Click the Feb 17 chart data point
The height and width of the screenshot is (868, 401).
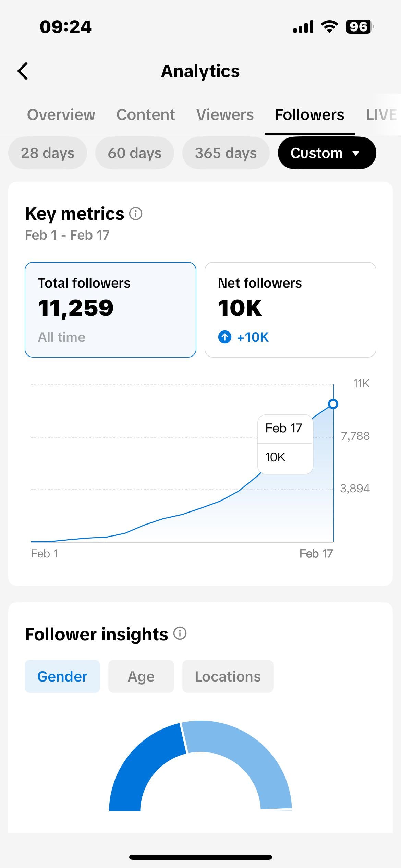333,404
